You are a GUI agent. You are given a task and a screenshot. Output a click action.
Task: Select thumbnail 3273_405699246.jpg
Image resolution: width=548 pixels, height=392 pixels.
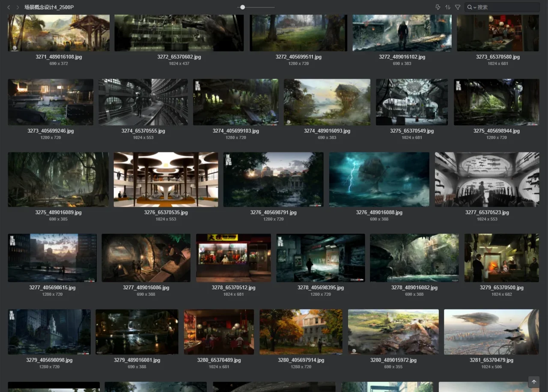[x=51, y=102]
